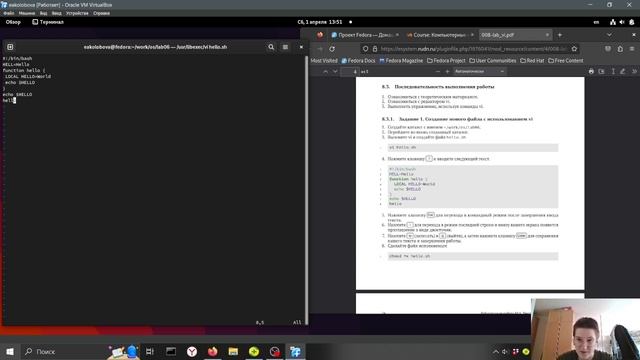This screenshot has height=360, width=640.
Task: Open the User Communities bookmark folder
Action: click(x=493, y=61)
